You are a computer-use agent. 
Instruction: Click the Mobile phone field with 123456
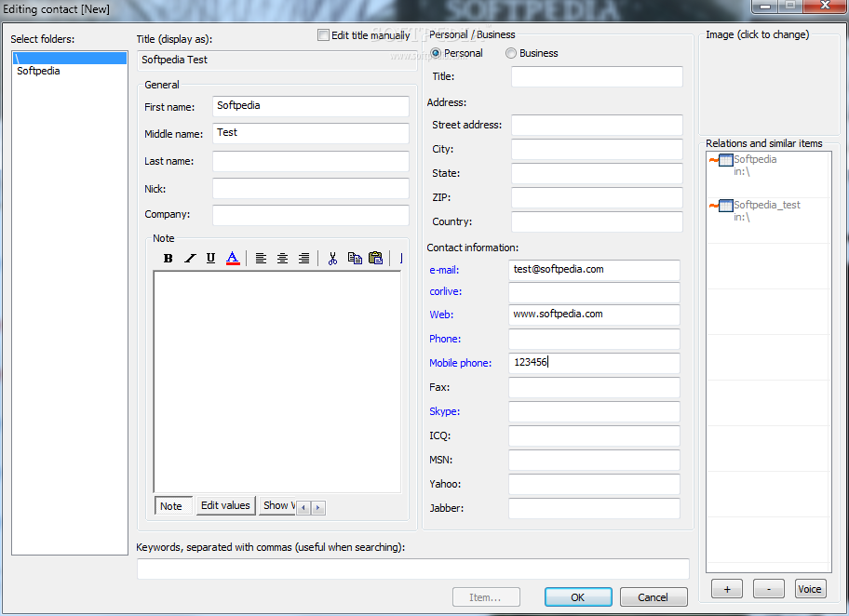(594, 363)
